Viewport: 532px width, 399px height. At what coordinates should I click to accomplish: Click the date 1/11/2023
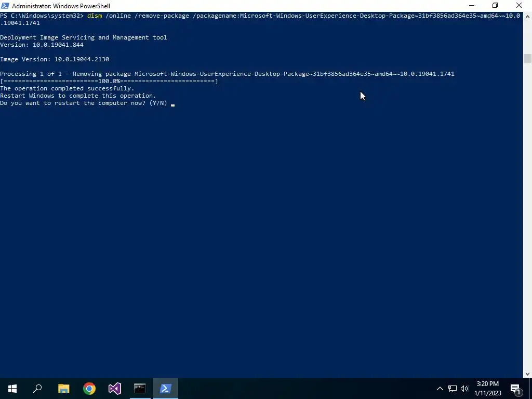[x=487, y=393]
